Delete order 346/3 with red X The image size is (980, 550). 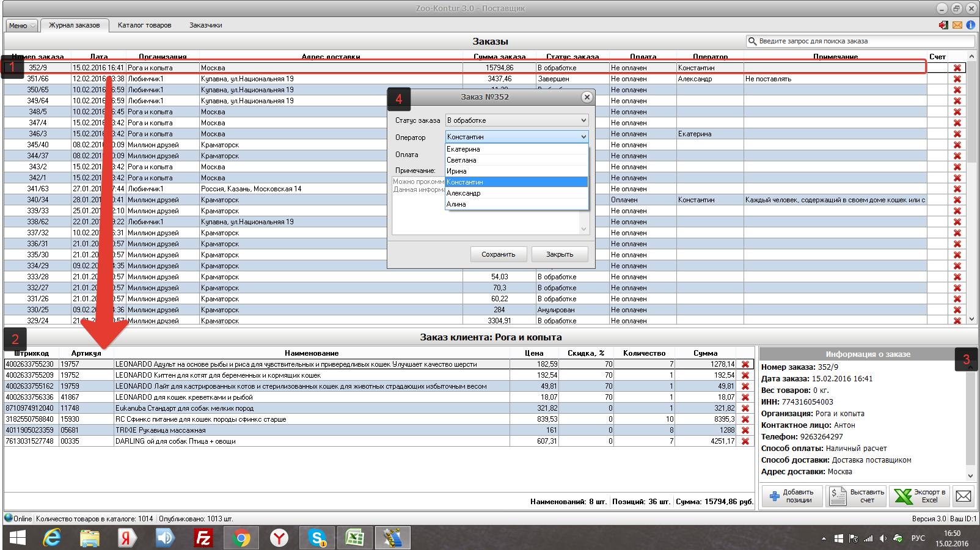tap(957, 134)
